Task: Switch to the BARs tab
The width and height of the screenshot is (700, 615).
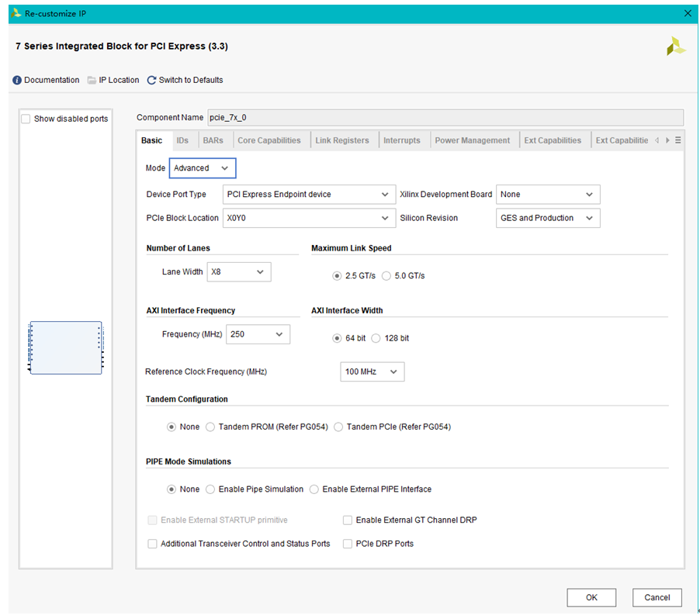Action: pos(214,140)
